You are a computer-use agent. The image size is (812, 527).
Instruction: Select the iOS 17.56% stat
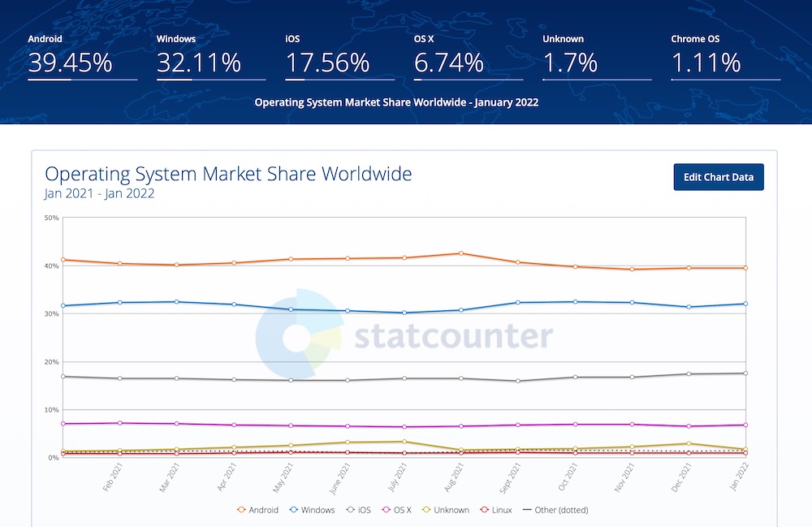click(339, 58)
